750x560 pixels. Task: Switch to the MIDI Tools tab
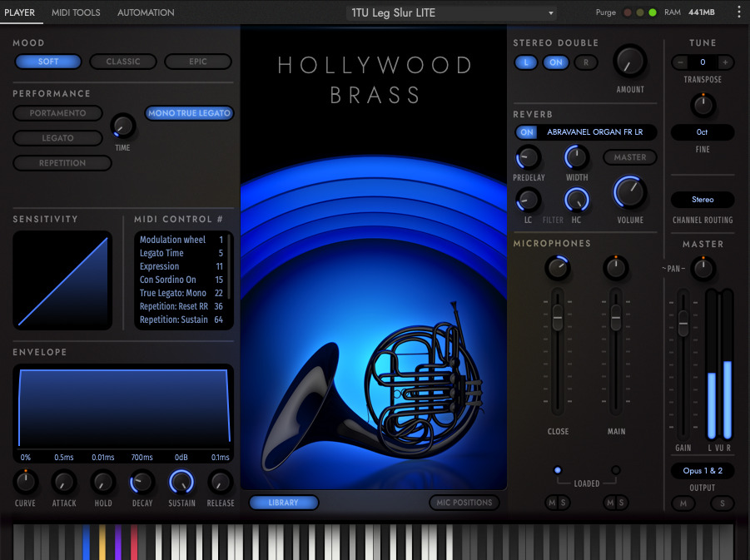(76, 12)
